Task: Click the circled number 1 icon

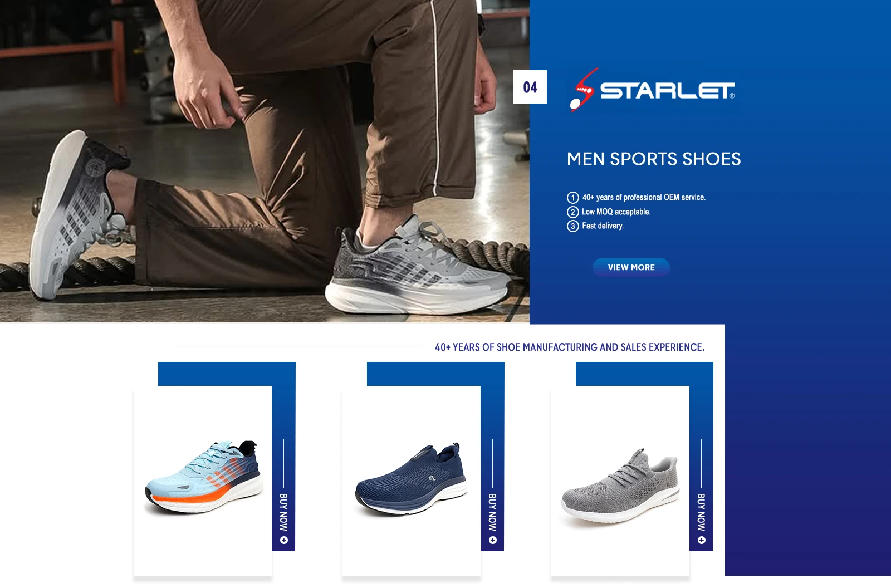Action: point(573,198)
